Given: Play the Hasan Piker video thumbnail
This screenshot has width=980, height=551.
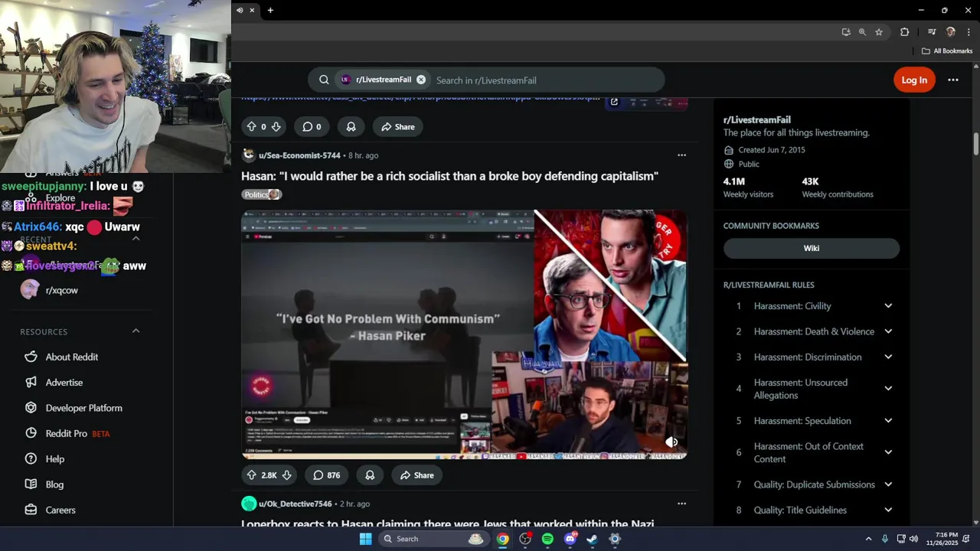Looking at the screenshot, I should (x=464, y=334).
